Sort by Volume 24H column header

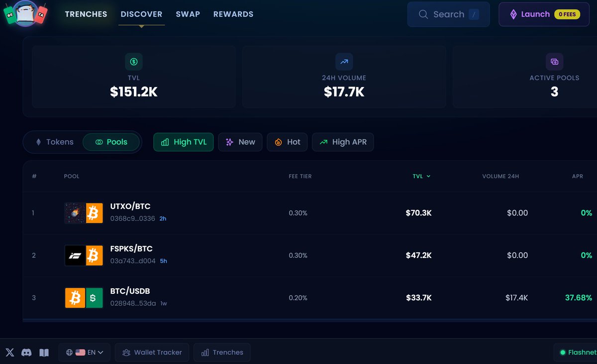click(500, 176)
